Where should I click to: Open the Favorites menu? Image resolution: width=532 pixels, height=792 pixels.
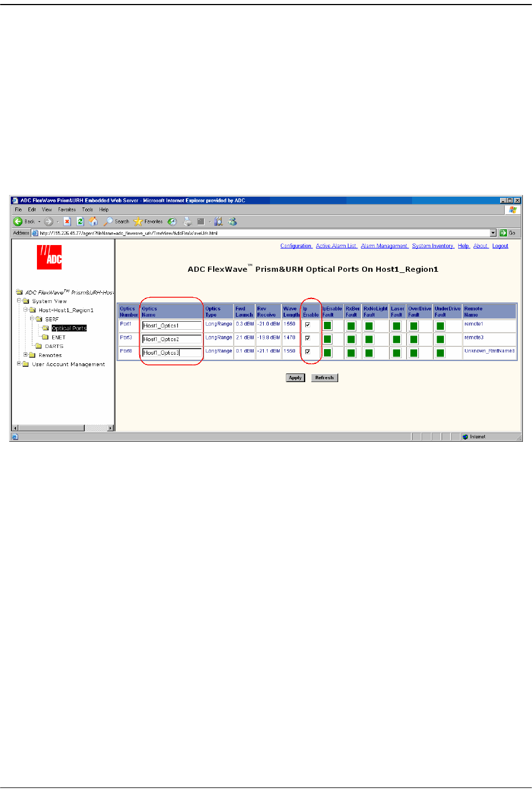coord(66,210)
